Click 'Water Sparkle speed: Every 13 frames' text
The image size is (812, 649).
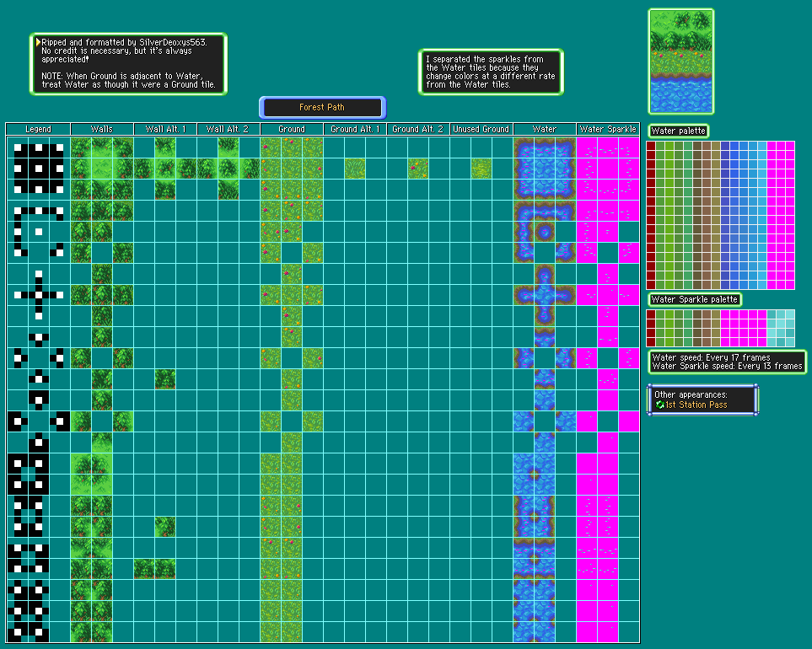pyautogui.click(x=727, y=366)
